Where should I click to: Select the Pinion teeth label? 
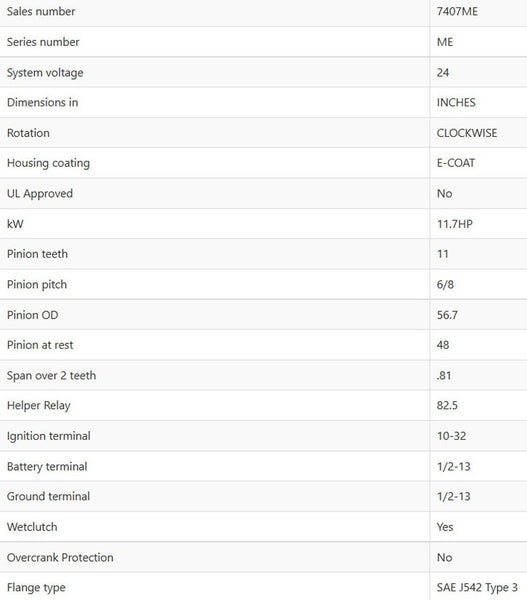[x=37, y=254]
